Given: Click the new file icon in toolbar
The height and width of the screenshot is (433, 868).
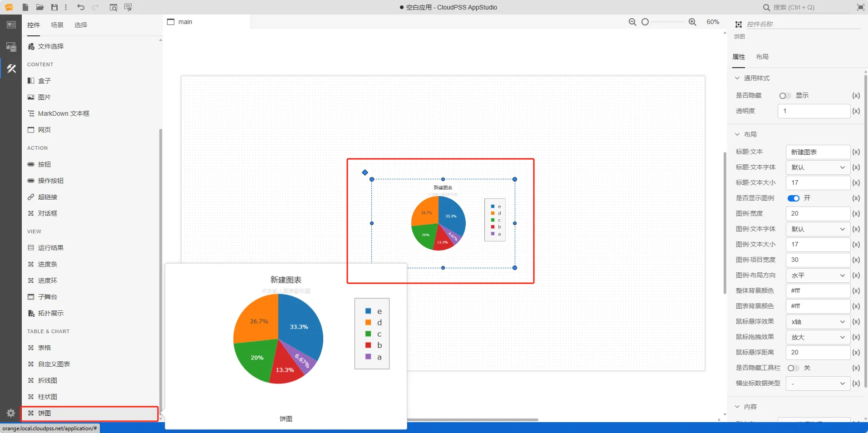Looking at the screenshot, I should pyautogui.click(x=25, y=7).
